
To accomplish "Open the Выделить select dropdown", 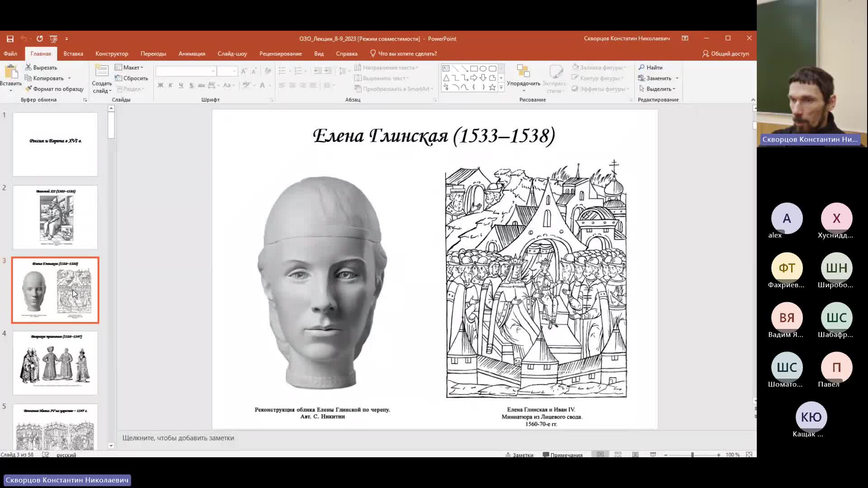I will click(x=658, y=89).
